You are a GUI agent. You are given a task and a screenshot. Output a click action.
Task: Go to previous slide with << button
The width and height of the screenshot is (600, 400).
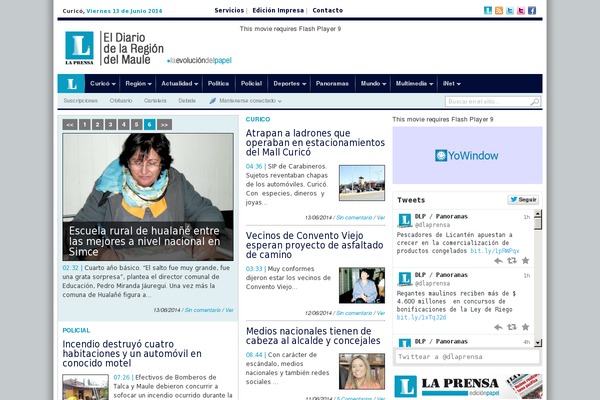(70, 124)
